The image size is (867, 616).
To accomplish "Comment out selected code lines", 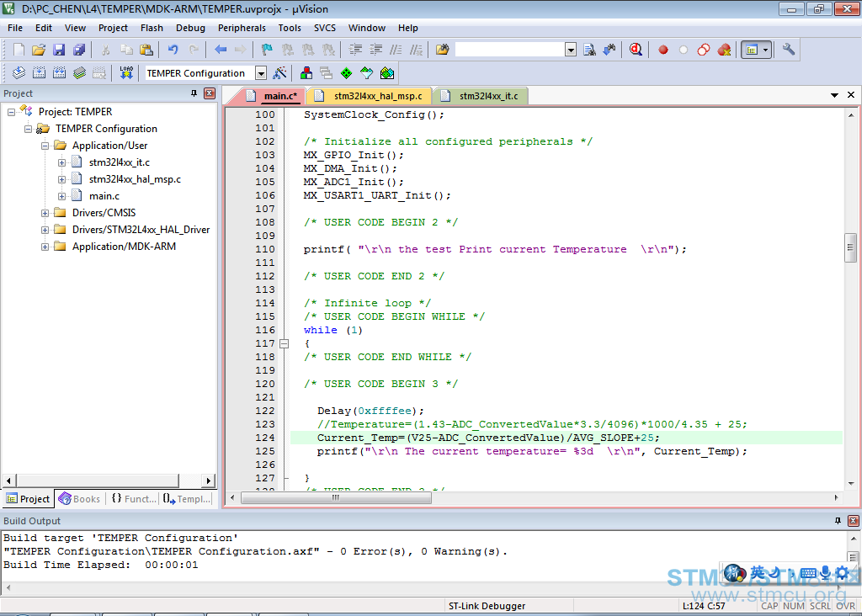I will pyautogui.click(x=396, y=50).
